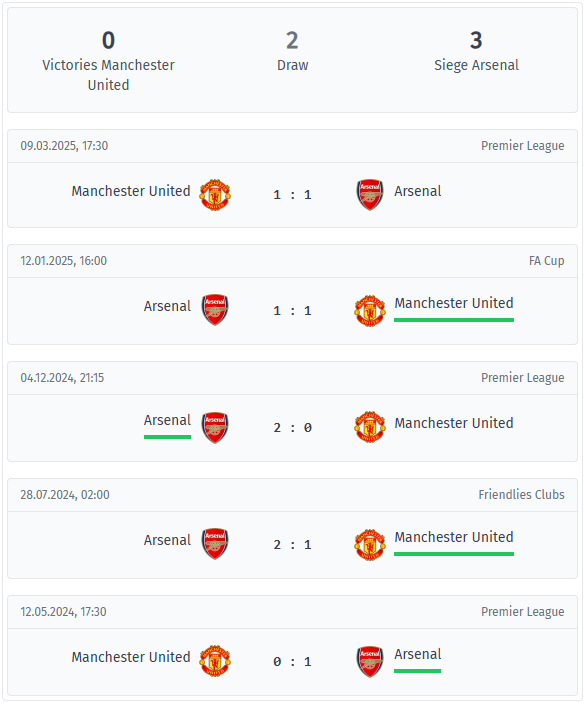Click Arsenal crest in 09.03.2025 match

tap(370, 195)
